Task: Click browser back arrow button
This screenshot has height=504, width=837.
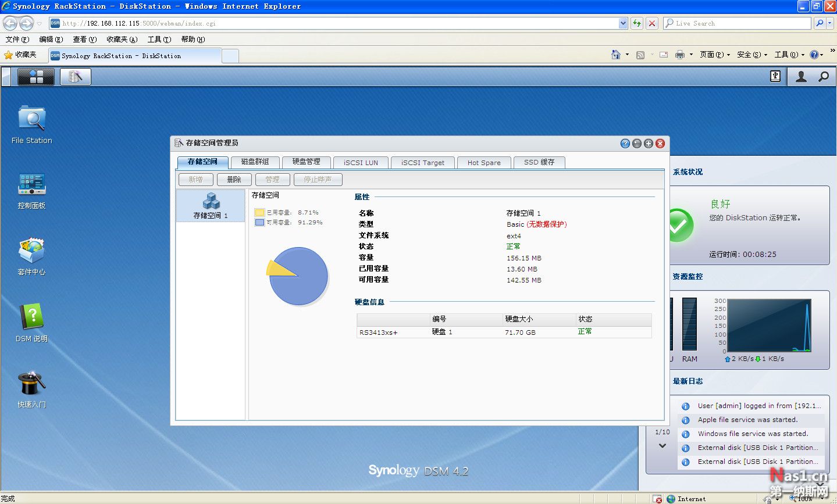Action: click(10, 23)
